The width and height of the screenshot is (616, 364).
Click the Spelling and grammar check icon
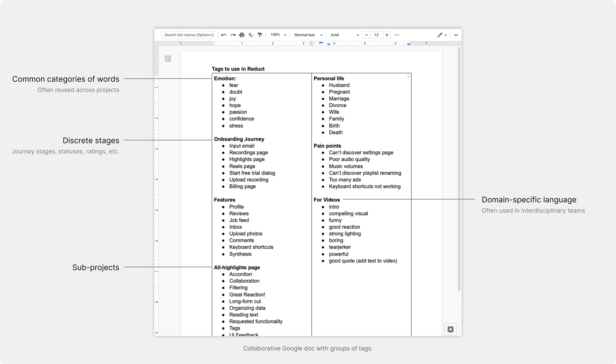(251, 35)
